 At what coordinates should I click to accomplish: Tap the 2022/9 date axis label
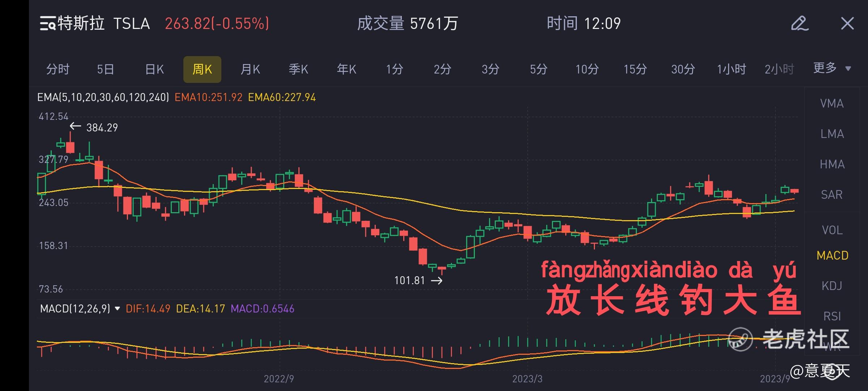tap(279, 379)
